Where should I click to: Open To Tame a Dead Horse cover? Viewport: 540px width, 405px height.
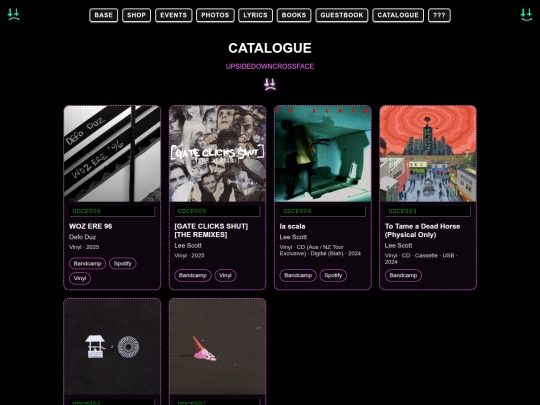point(428,154)
